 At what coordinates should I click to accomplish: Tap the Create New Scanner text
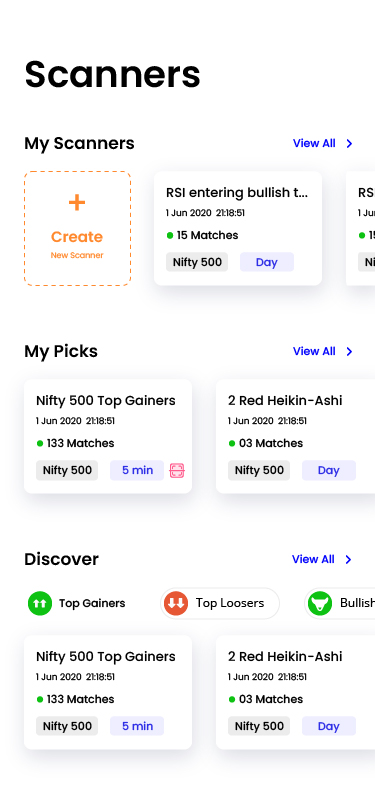77,244
